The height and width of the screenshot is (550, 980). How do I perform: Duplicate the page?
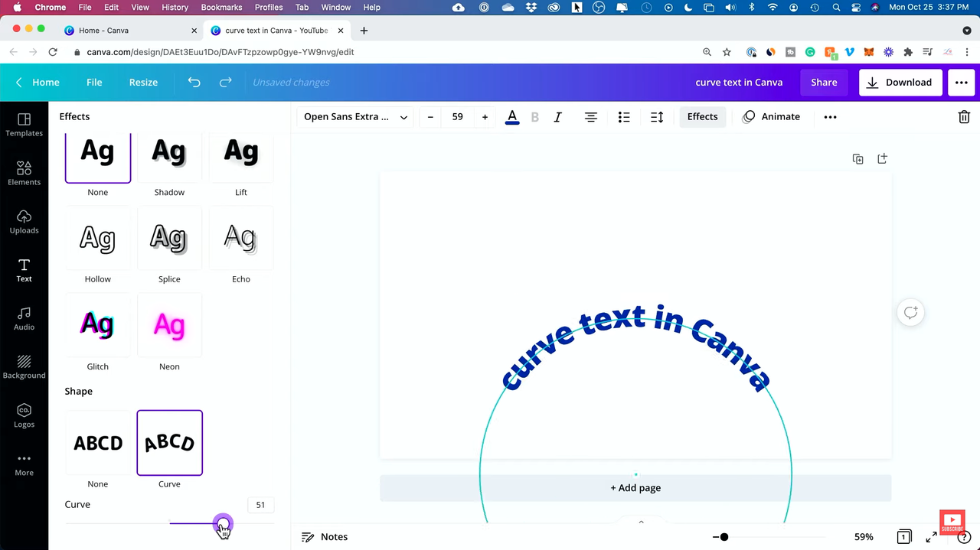tap(857, 158)
